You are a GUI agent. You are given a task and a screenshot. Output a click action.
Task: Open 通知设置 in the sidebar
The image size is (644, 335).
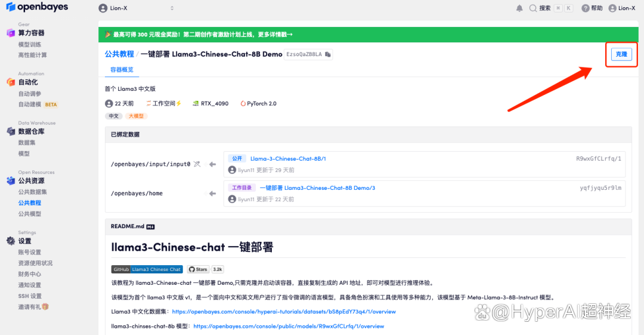(30, 285)
